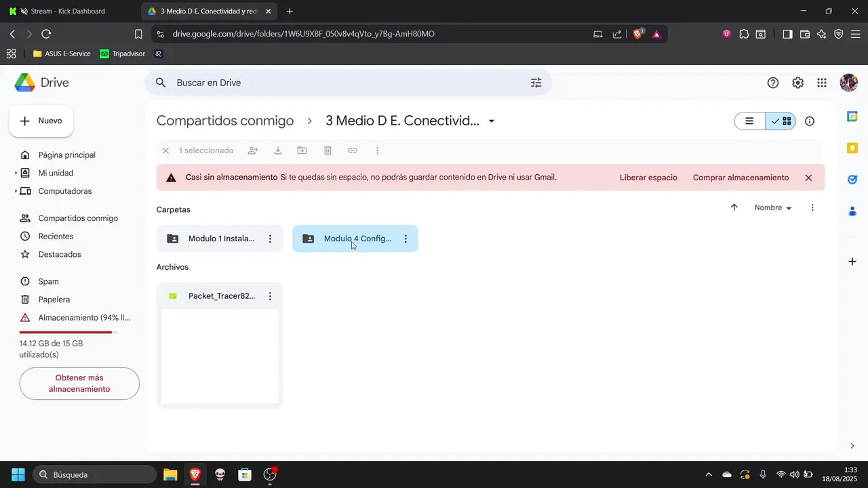Open File Explorer from taskbar
Image resolution: width=868 pixels, height=488 pixels.
[x=170, y=474]
